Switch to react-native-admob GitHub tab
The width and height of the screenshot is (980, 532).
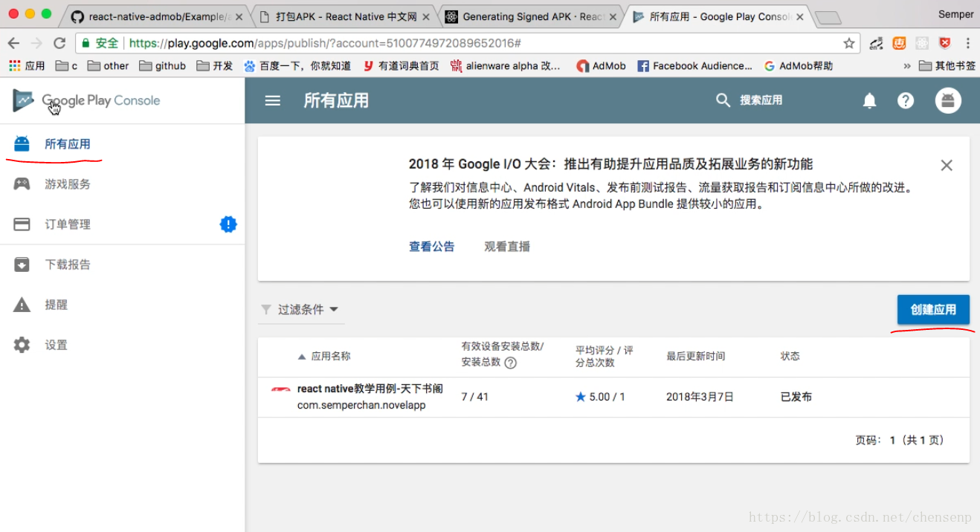tap(157, 16)
